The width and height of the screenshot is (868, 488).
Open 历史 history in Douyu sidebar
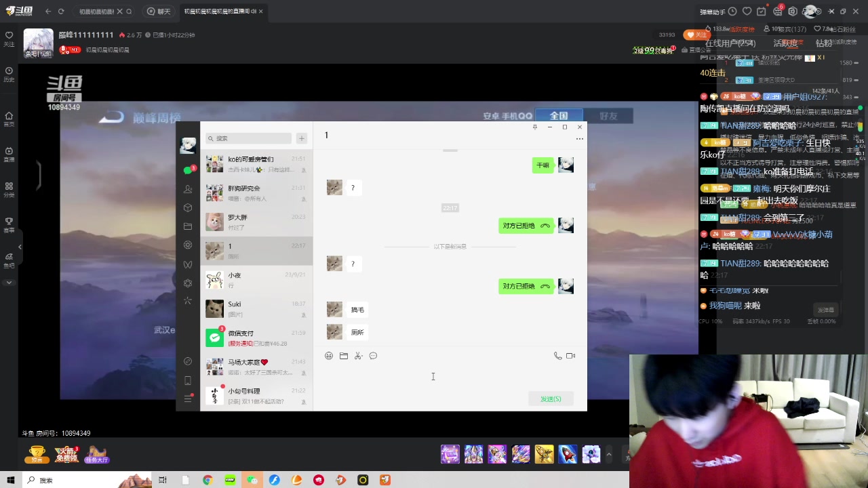pyautogui.click(x=9, y=75)
